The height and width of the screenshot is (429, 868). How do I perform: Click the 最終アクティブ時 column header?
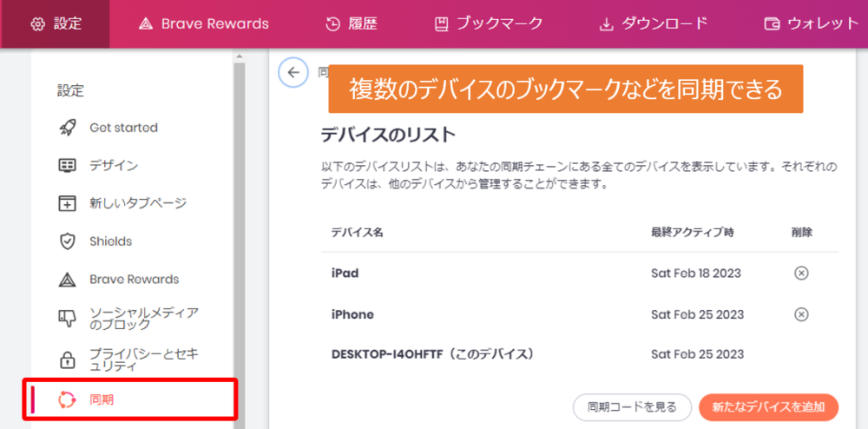tap(693, 233)
